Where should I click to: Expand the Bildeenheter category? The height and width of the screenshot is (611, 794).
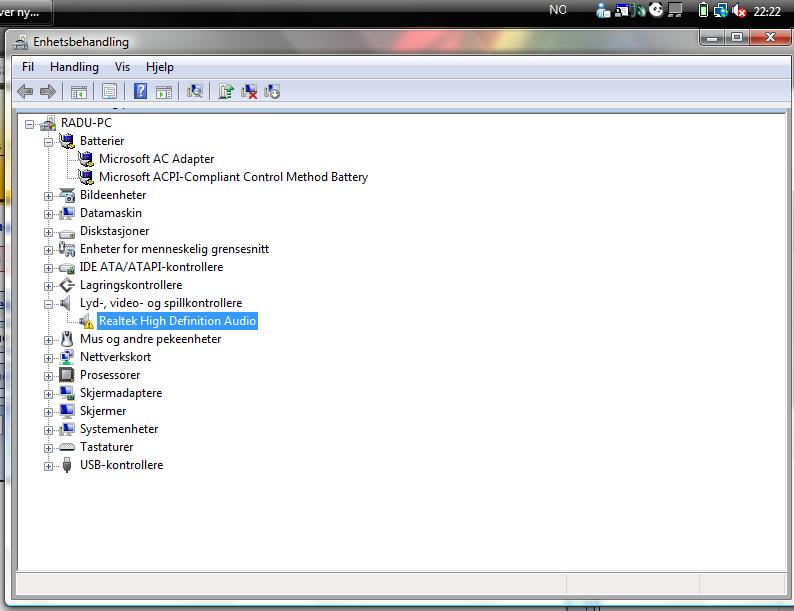tap(48, 196)
